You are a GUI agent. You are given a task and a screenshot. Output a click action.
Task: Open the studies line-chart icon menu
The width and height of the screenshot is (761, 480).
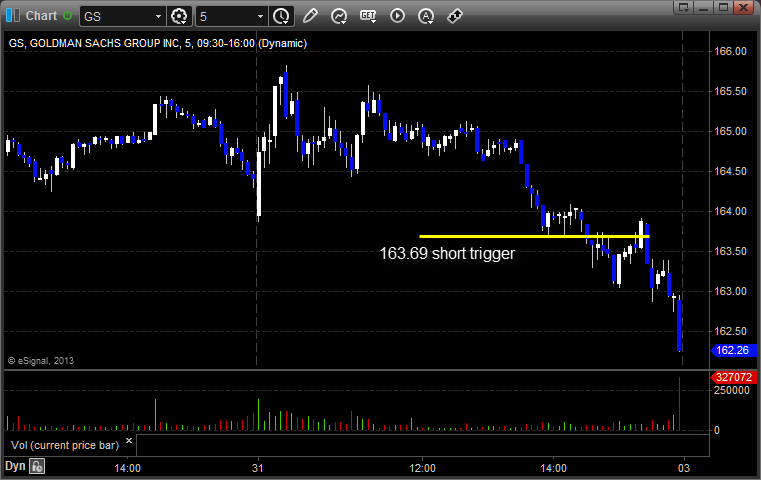(x=339, y=16)
